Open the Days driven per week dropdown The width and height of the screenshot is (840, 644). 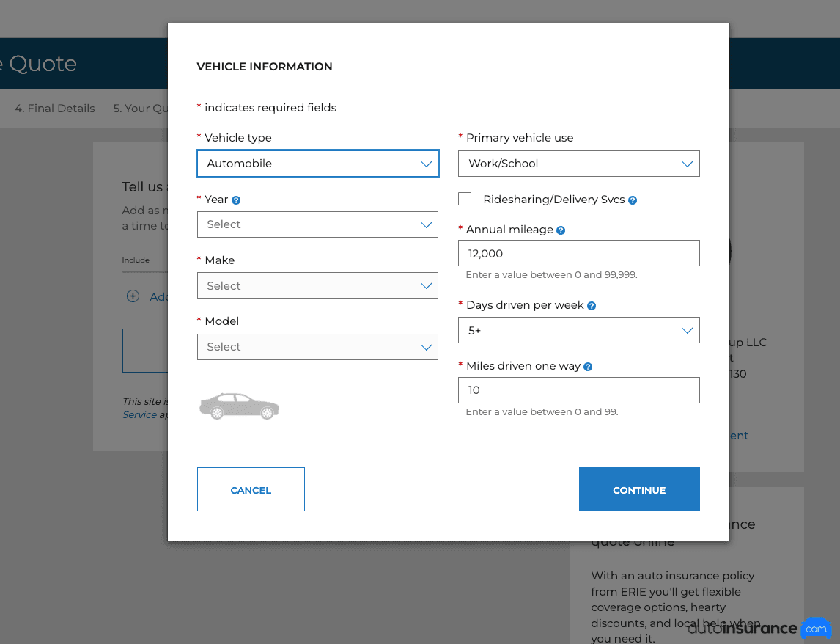tap(578, 331)
